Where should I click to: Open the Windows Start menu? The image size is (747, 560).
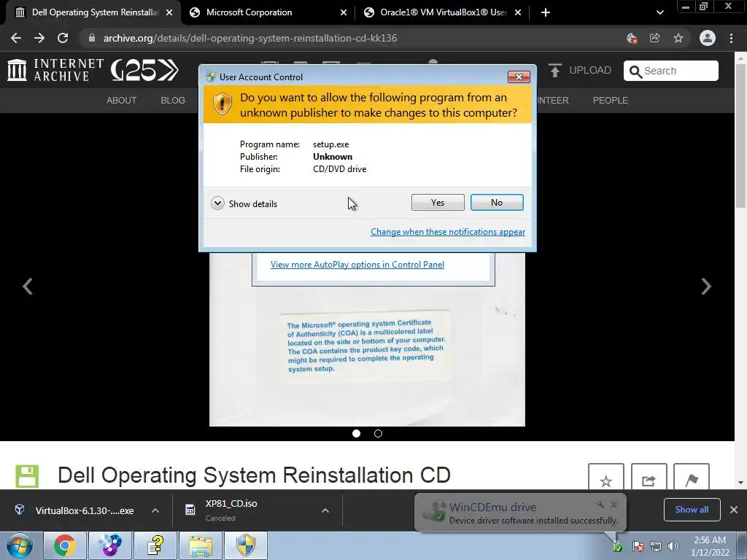(20, 545)
